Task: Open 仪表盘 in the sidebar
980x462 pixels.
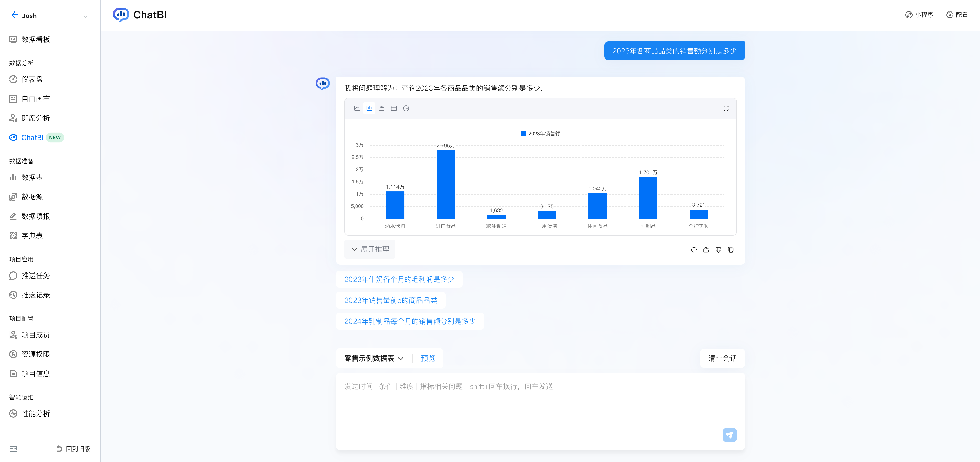Action: coord(32,79)
